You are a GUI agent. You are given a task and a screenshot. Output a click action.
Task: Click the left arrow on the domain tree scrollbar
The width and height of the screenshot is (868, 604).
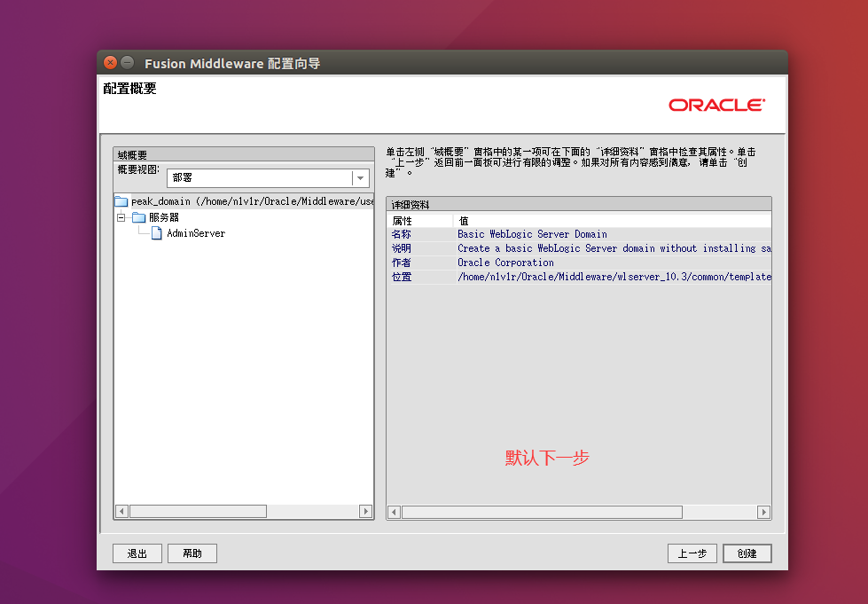[x=121, y=511]
